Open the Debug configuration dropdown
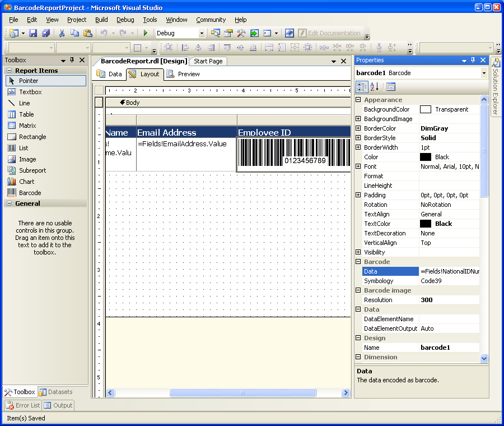Image resolution: width=504 pixels, height=426 pixels. tap(202, 34)
